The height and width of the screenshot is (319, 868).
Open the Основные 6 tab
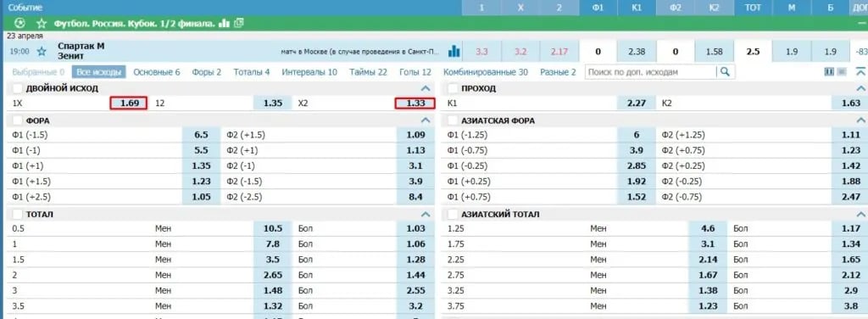click(x=157, y=72)
